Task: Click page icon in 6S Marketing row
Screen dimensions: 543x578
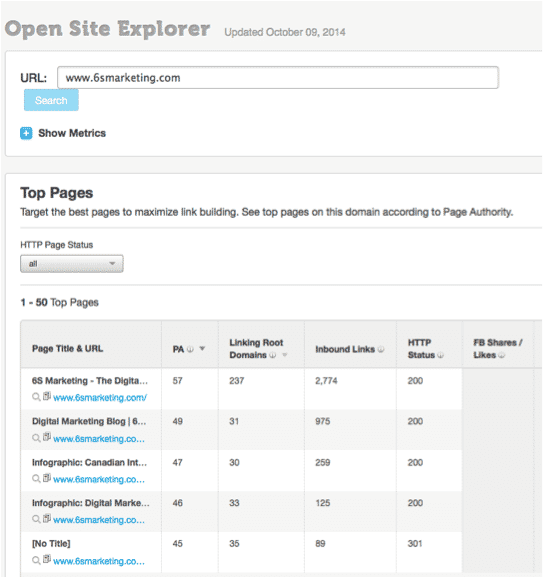Action: pyautogui.click(x=47, y=396)
